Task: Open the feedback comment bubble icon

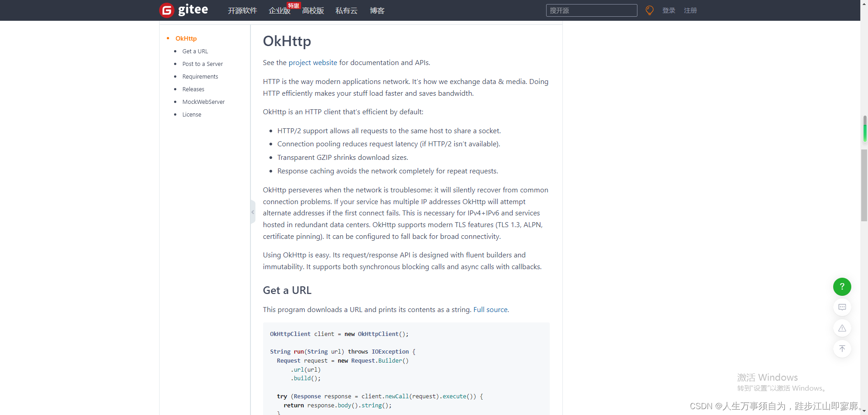Action: click(x=842, y=307)
